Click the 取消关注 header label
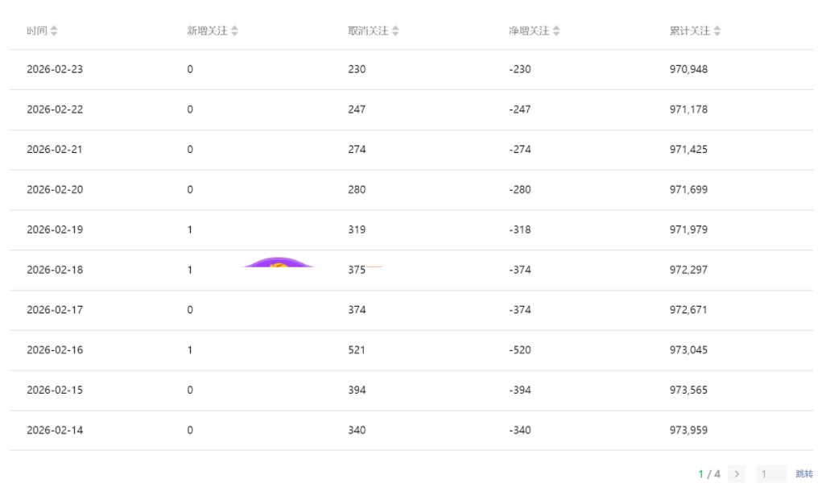The width and height of the screenshot is (822, 504). 368,31
